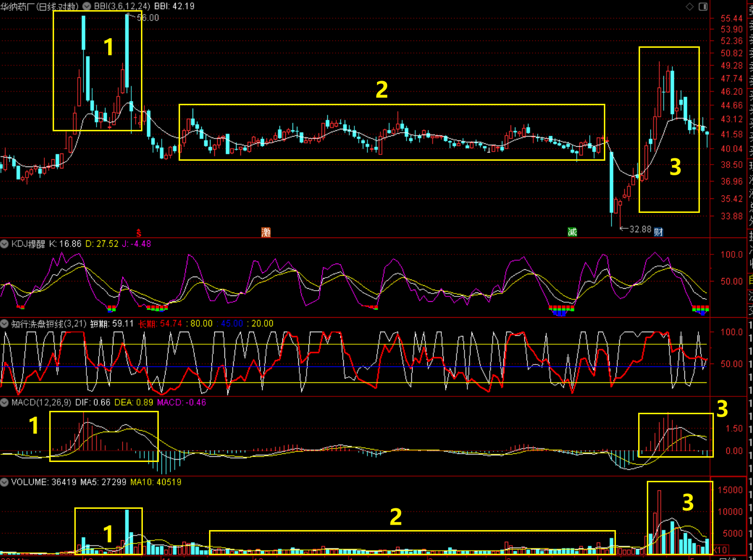
Task: Click the K: 16.86 value
Action: (x=65, y=244)
